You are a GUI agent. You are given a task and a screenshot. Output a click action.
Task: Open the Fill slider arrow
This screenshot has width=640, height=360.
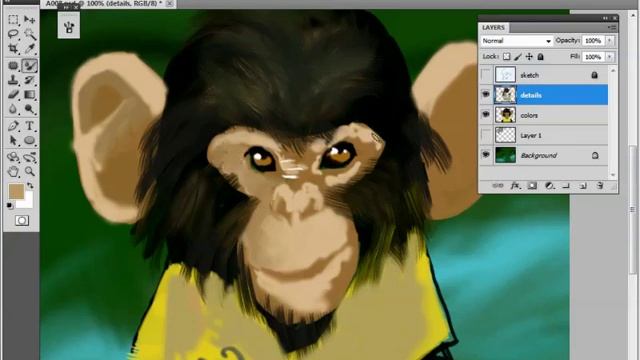609,57
